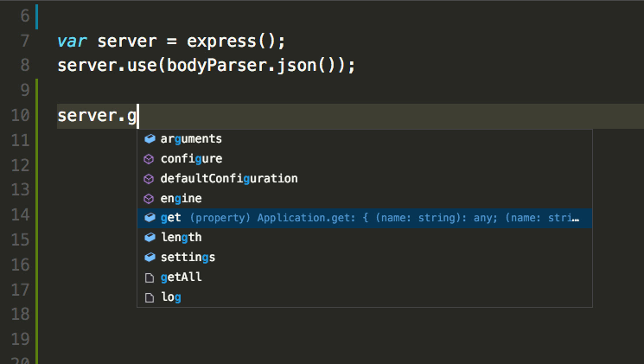Viewport: 644px width, 364px height.
Task: Click the file icon beside getAll
Action: pos(150,278)
